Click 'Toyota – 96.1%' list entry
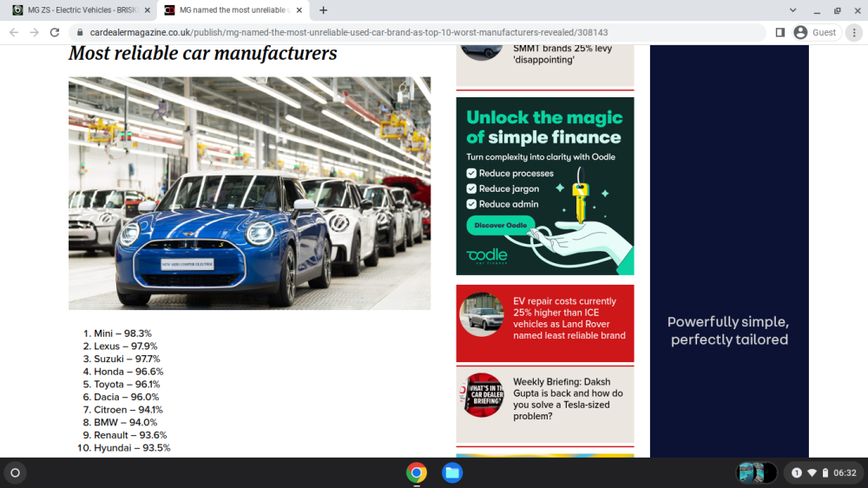 click(127, 385)
